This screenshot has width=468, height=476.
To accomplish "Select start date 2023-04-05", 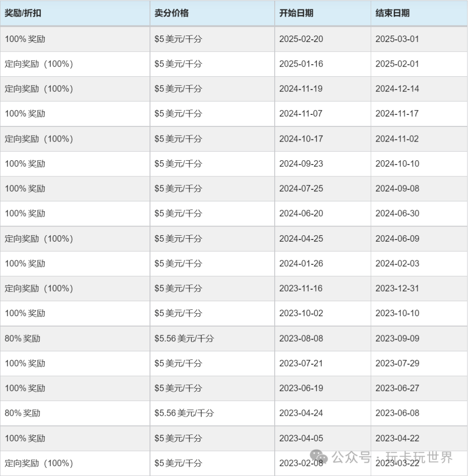I will point(301,439).
